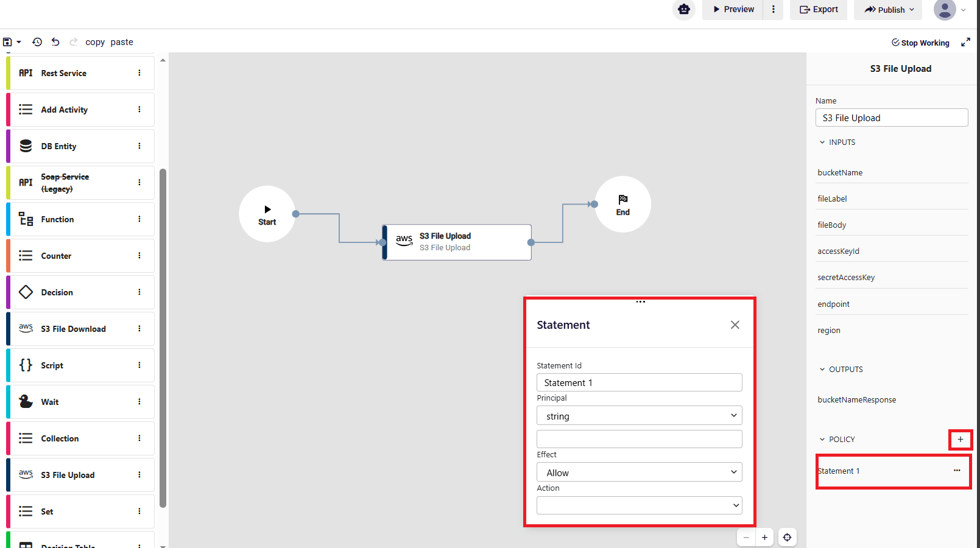Expand canvas to fullscreen icon
Image resolution: width=980 pixels, height=548 pixels.
(x=965, y=42)
